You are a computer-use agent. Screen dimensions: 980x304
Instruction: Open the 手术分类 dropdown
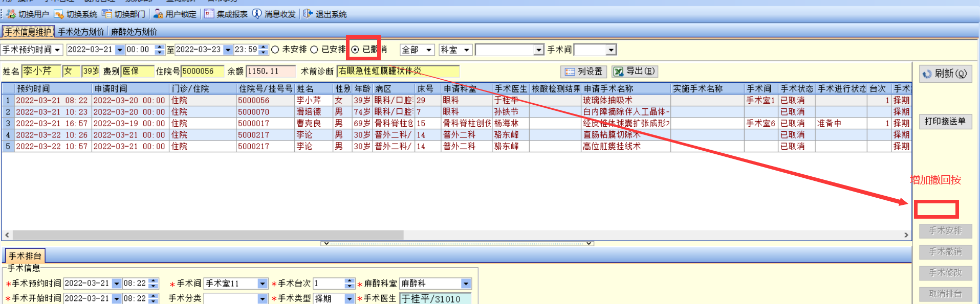tap(263, 298)
